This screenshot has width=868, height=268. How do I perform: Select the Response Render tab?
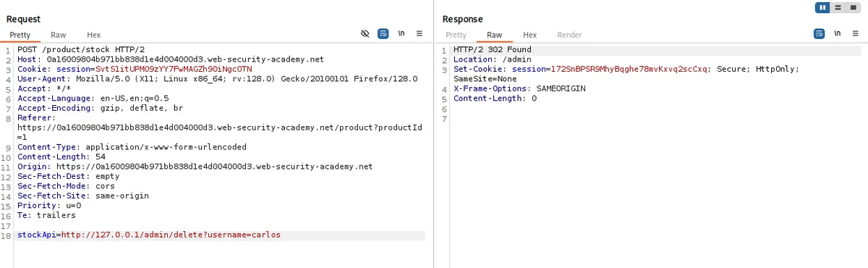tap(569, 35)
